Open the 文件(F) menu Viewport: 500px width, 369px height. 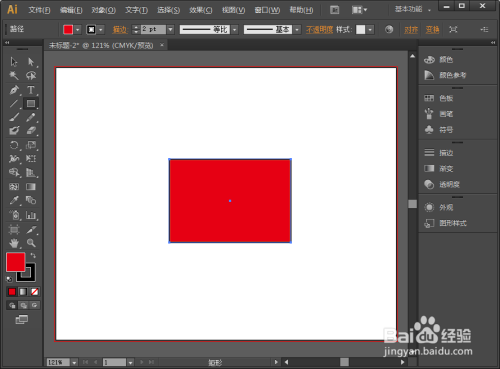tap(39, 10)
